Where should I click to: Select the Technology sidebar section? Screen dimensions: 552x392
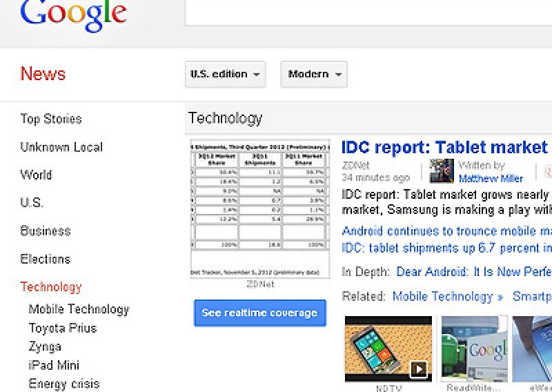coord(51,287)
